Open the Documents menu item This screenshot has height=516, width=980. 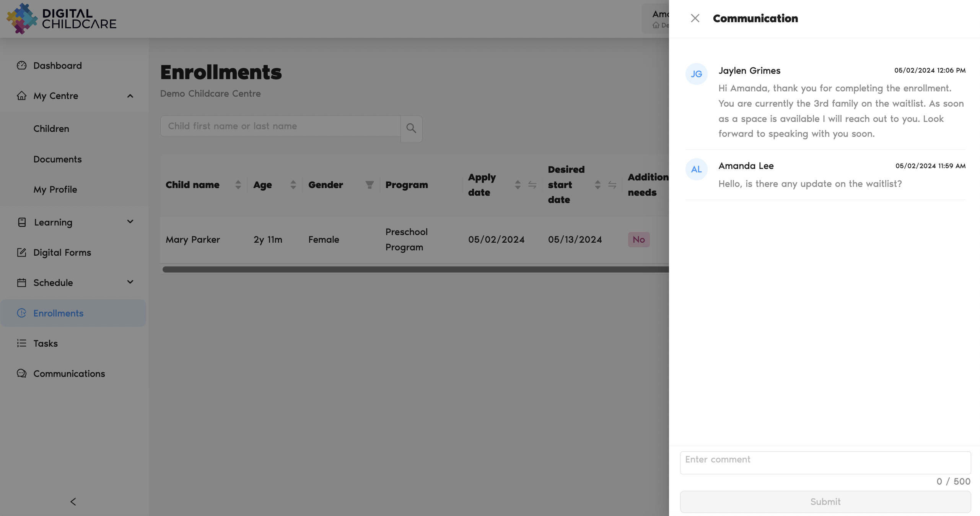pyautogui.click(x=57, y=159)
